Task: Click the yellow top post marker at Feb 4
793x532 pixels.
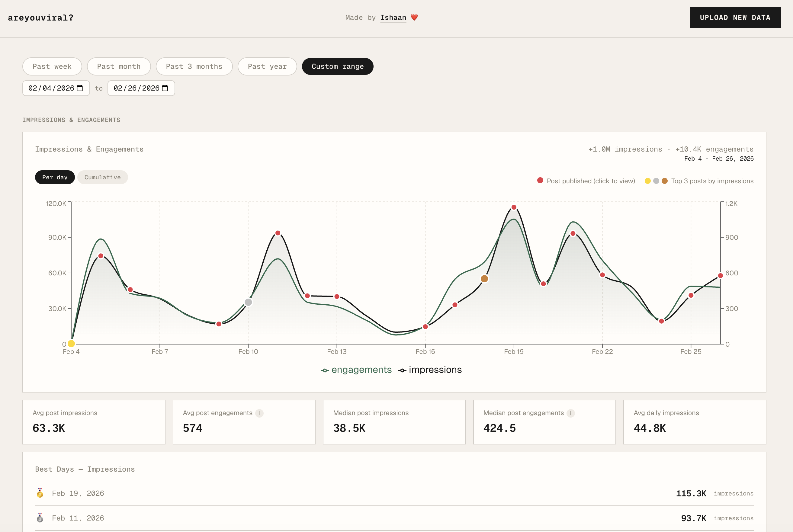Action: coord(71,343)
